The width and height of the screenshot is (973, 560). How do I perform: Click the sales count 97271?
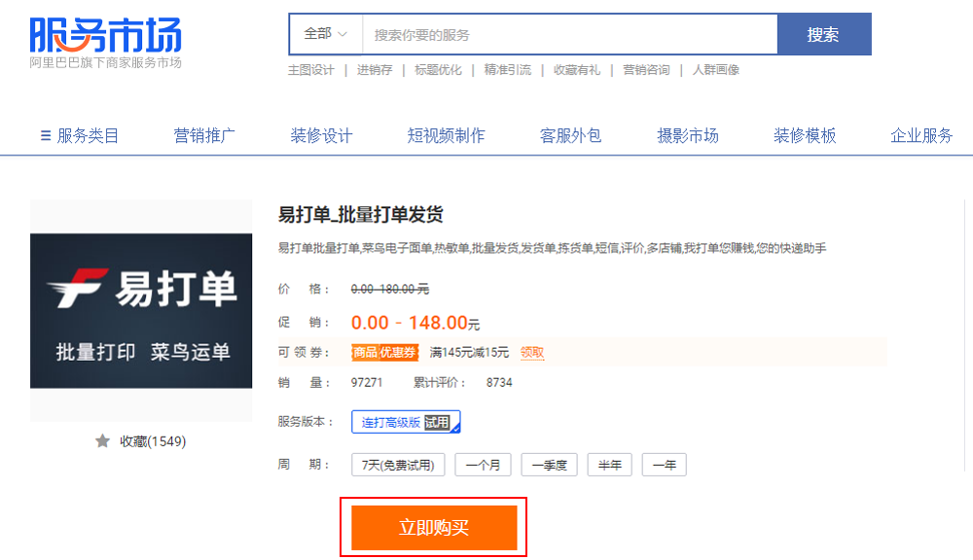367,383
